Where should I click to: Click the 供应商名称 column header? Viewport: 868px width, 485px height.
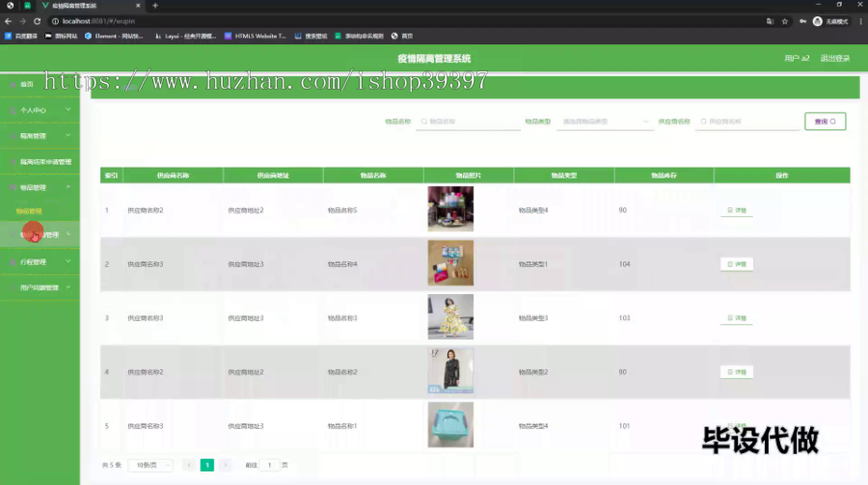coord(173,175)
